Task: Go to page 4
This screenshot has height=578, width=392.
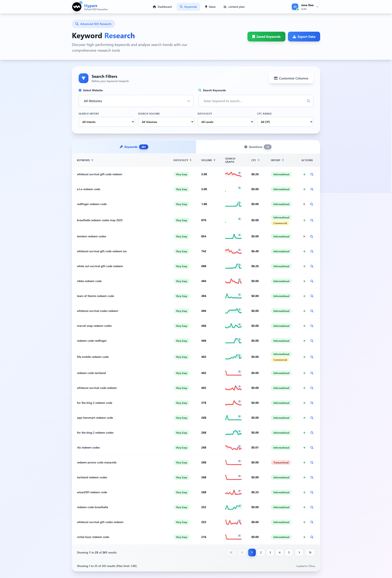Action: pyautogui.click(x=280, y=552)
